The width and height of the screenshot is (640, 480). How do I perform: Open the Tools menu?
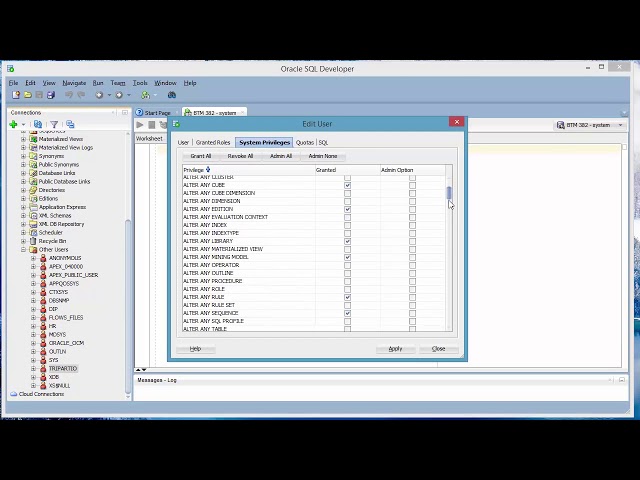click(x=140, y=83)
